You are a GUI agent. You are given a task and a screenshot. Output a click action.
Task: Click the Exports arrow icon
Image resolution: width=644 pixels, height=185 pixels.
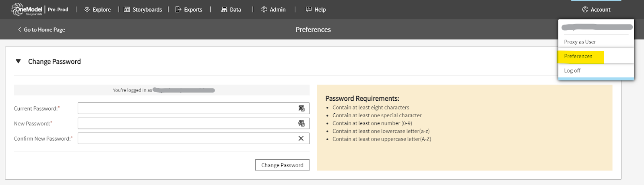(x=178, y=9)
